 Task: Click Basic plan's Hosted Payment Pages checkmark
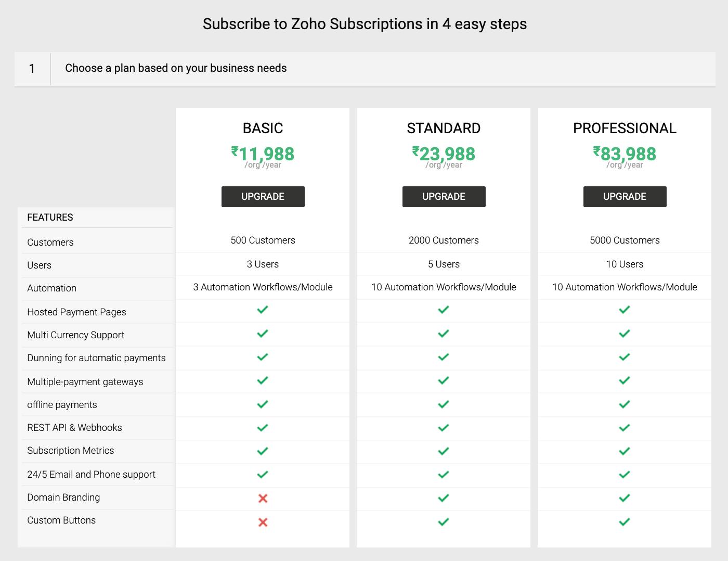tap(263, 310)
